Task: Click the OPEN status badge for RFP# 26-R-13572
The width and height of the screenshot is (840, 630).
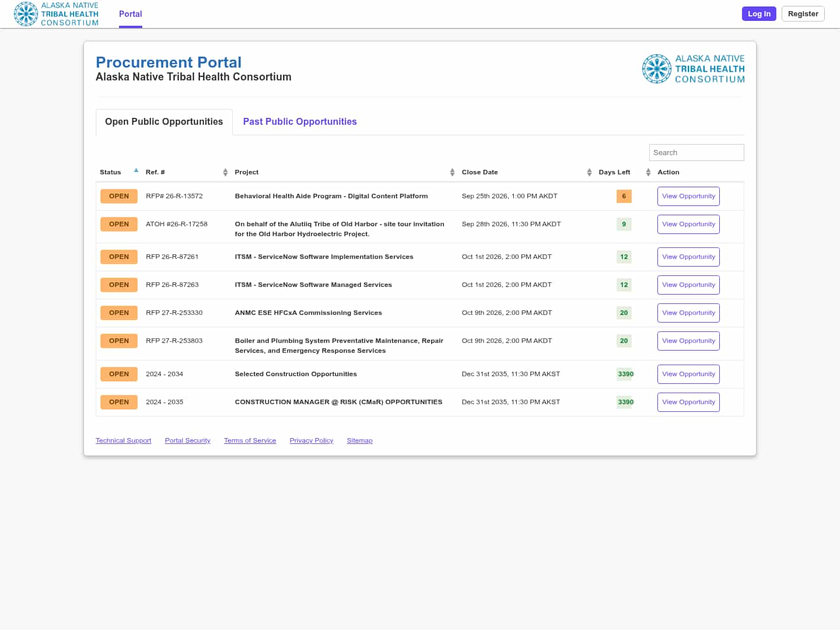Action: click(119, 196)
